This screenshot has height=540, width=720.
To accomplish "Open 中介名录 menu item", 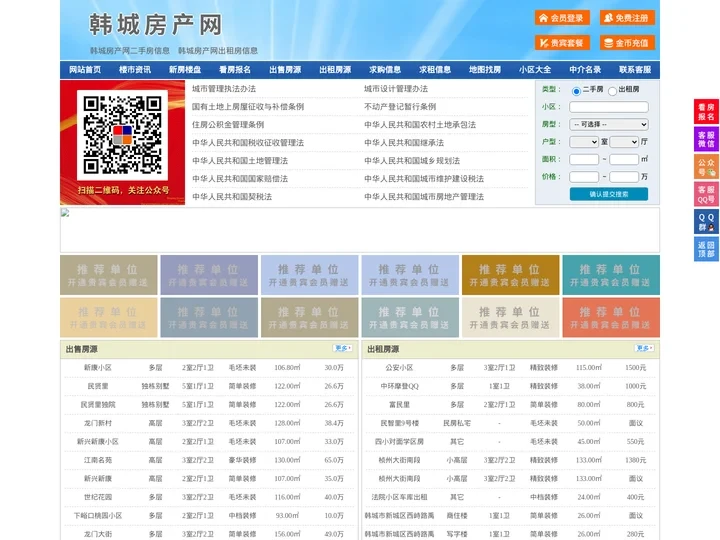I will pyautogui.click(x=585, y=70).
